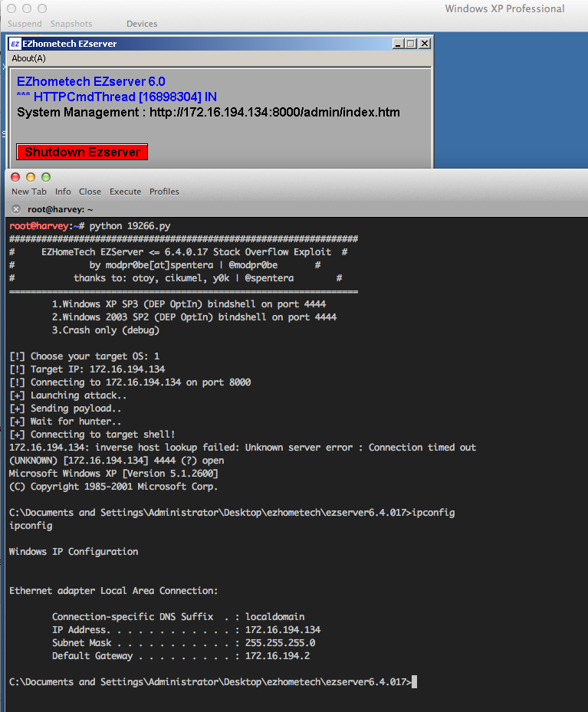Click the 'Connecting to target shell!' line
Screen dimensions: 588x712
92,435
